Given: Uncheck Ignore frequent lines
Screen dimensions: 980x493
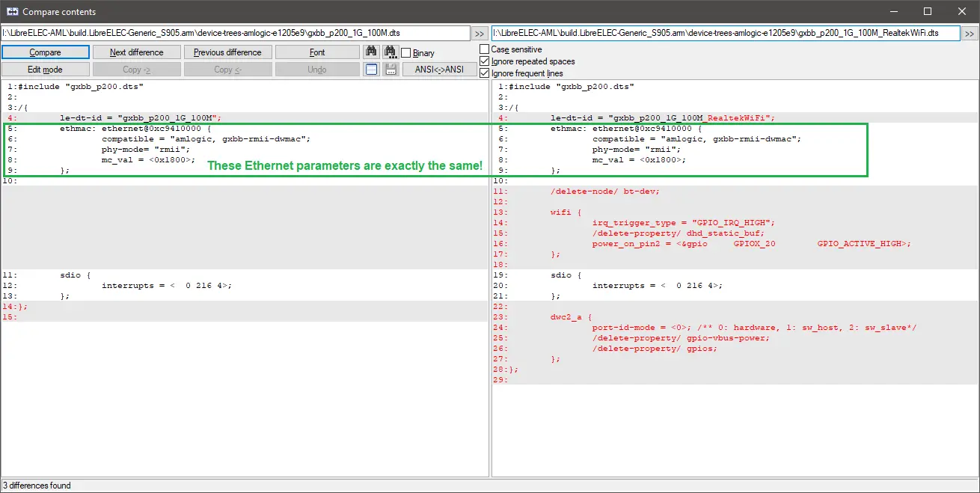Looking at the screenshot, I should click(x=485, y=73).
